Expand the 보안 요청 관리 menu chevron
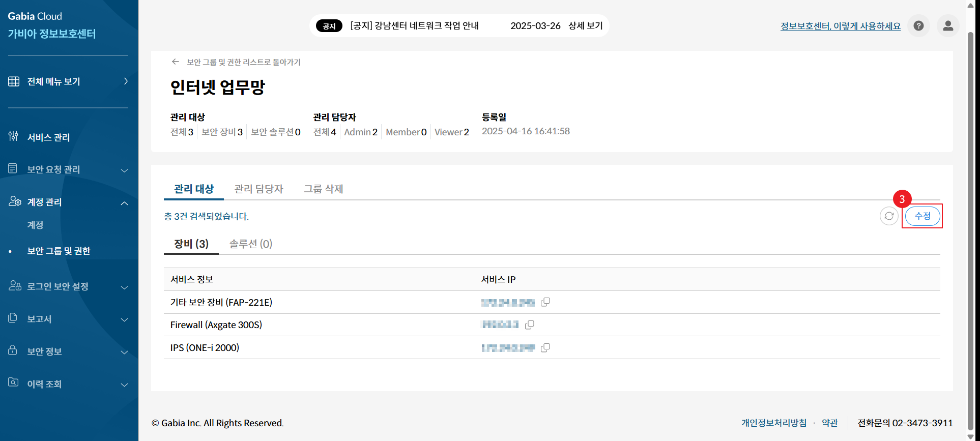980x441 pixels. [x=124, y=170]
